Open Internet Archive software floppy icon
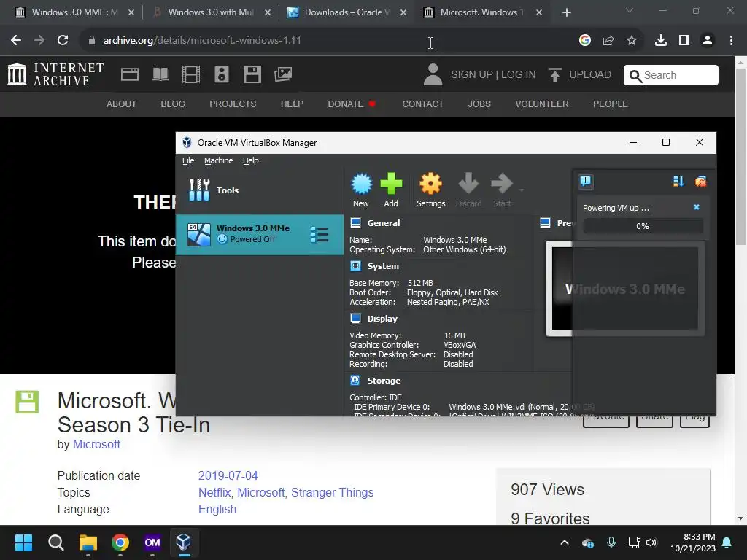 (x=252, y=74)
